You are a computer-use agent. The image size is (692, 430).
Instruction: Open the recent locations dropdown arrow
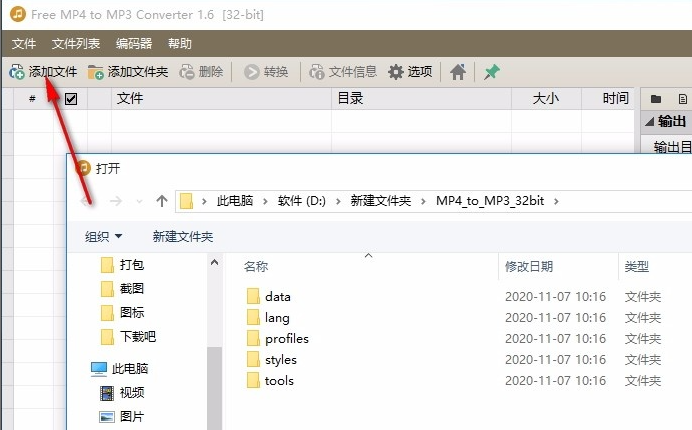pos(139,202)
